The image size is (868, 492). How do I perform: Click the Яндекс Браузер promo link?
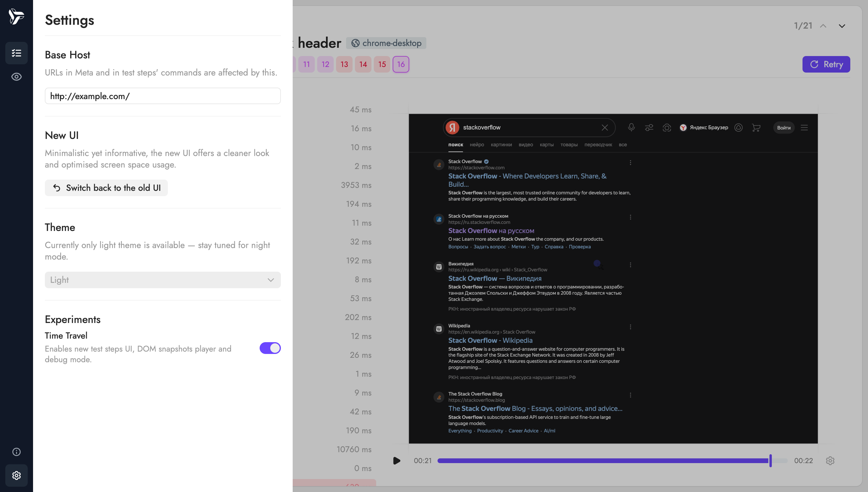(704, 127)
